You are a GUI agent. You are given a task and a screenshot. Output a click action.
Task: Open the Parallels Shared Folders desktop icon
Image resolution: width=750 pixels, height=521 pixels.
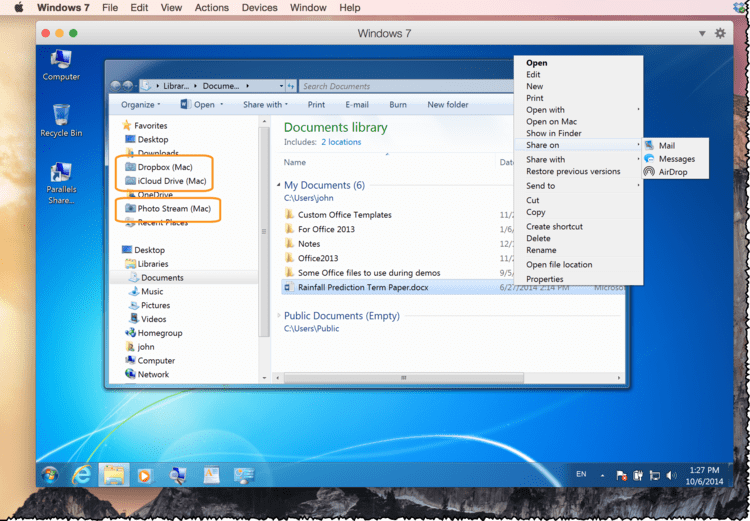pyautogui.click(x=61, y=184)
